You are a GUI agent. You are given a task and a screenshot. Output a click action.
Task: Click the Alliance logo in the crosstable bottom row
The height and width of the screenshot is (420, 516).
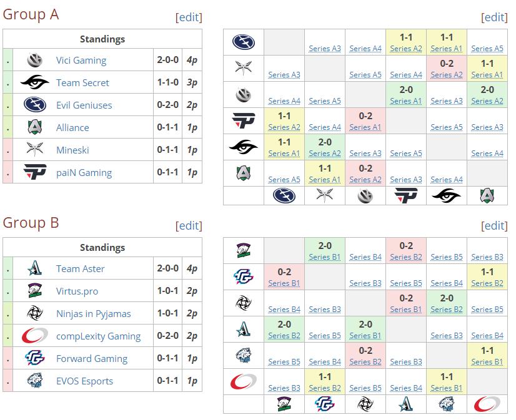[487, 196]
